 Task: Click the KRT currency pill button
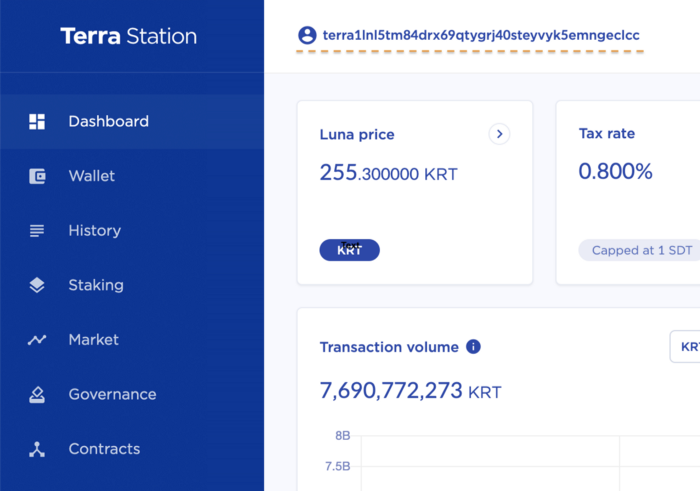click(x=350, y=250)
